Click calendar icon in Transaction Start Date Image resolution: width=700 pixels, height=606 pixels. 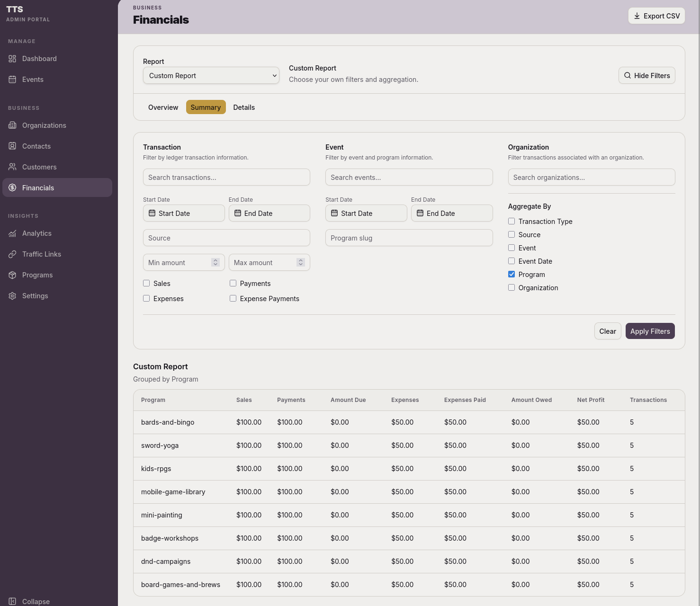pos(152,213)
